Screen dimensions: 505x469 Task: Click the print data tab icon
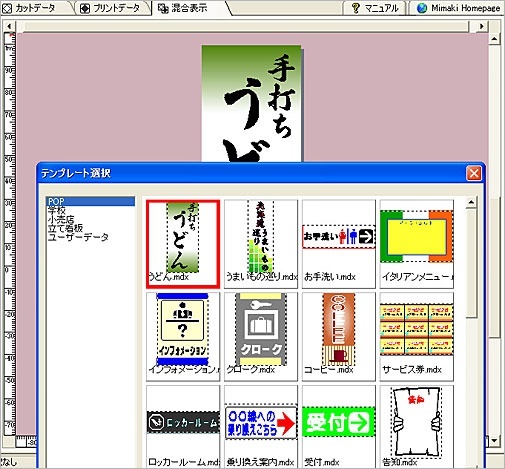[85, 8]
